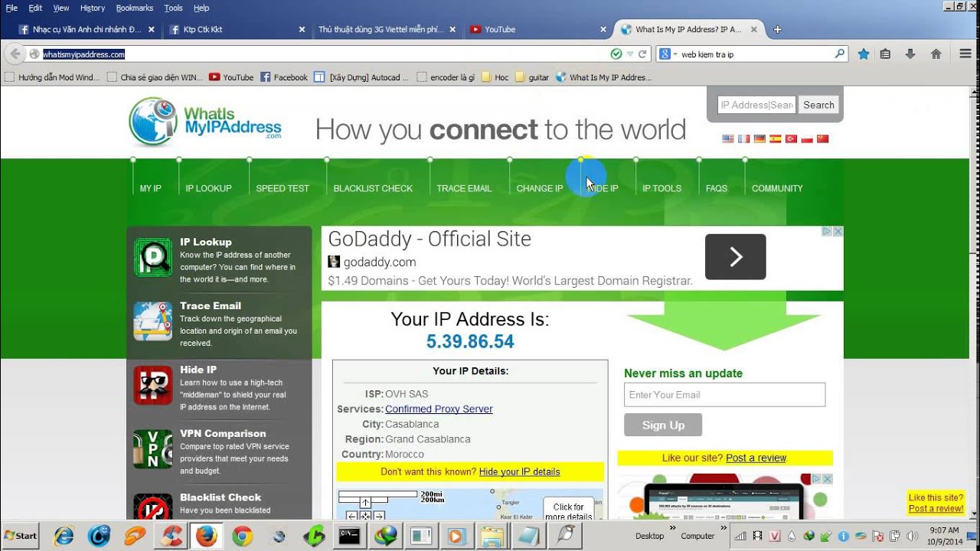Click the IP Lookup sidebar icon
980x551 pixels.
pos(153,257)
